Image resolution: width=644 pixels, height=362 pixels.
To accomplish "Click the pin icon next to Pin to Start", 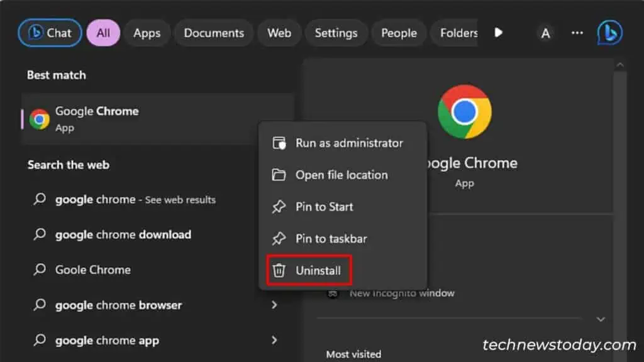I will click(279, 206).
